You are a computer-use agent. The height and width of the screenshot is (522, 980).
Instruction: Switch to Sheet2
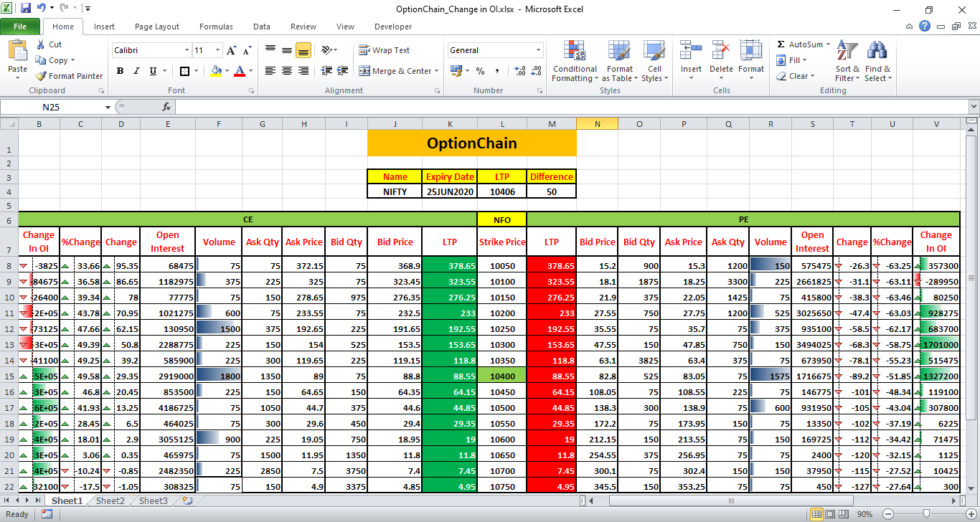[x=109, y=500]
